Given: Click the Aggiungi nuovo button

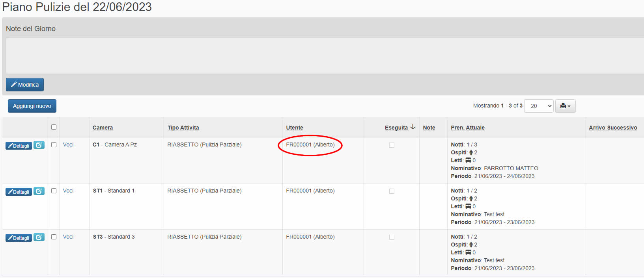Looking at the screenshot, I should point(32,106).
